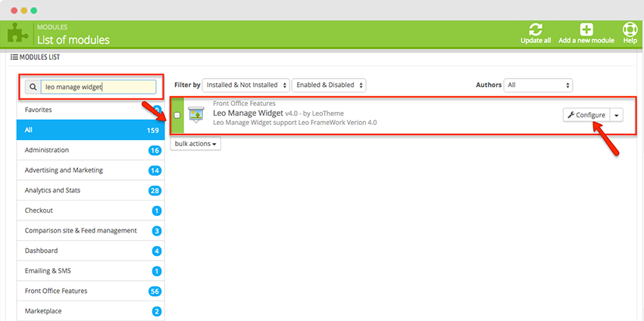Click the Add a new module icon
Viewport: 644px width, 321px height.
tap(586, 30)
